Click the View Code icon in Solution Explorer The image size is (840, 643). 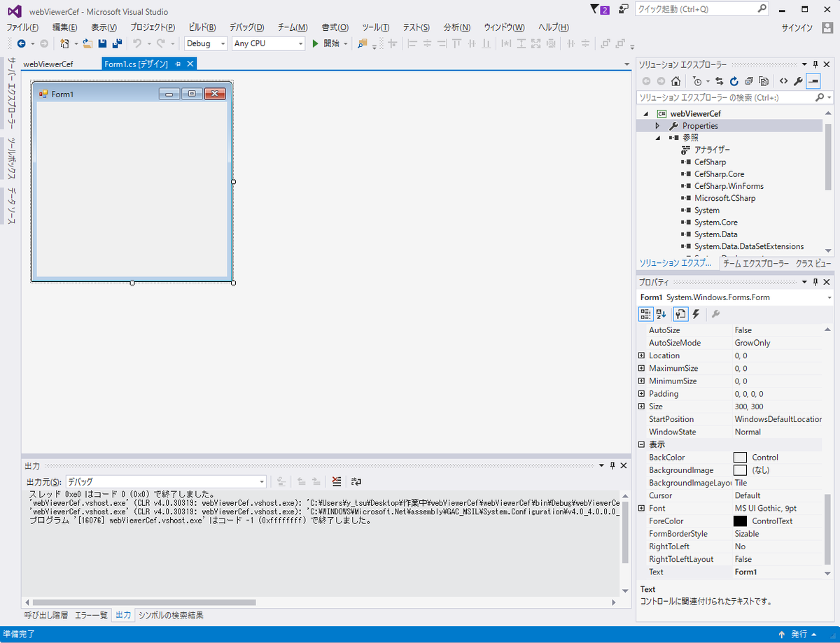783,80
